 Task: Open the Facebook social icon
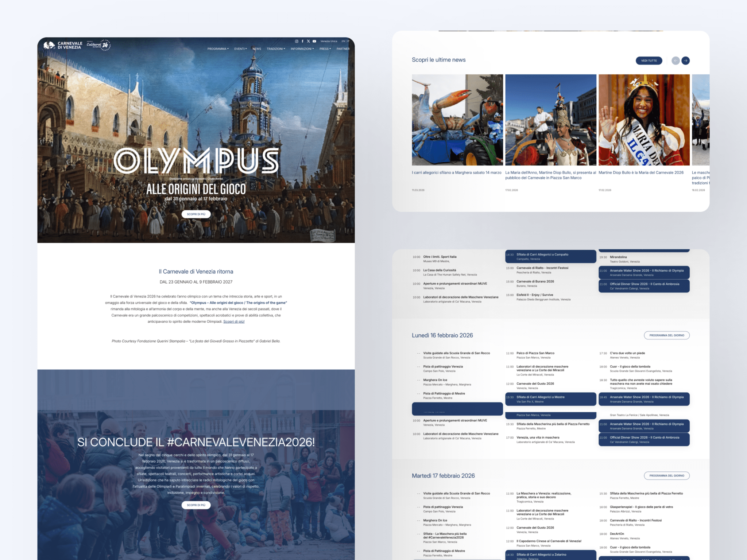click(302, 41)
